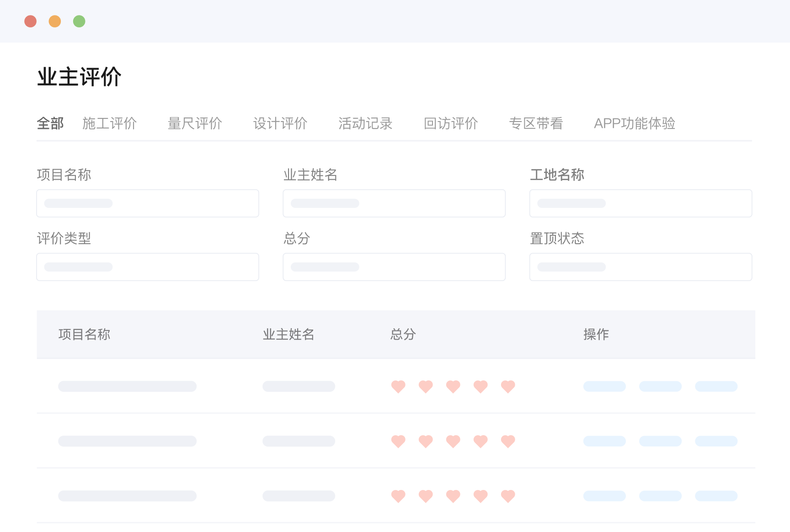Screen dimensions: 790x532
Task: Click the fourth heart in the second row
Action: (x=480, y=442)
